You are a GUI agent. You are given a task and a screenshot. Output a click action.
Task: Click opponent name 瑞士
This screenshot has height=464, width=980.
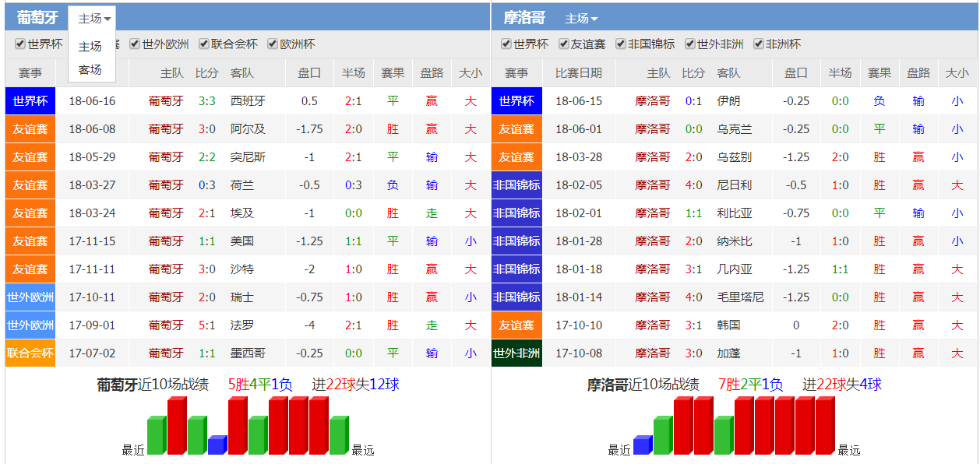[242, 297]
